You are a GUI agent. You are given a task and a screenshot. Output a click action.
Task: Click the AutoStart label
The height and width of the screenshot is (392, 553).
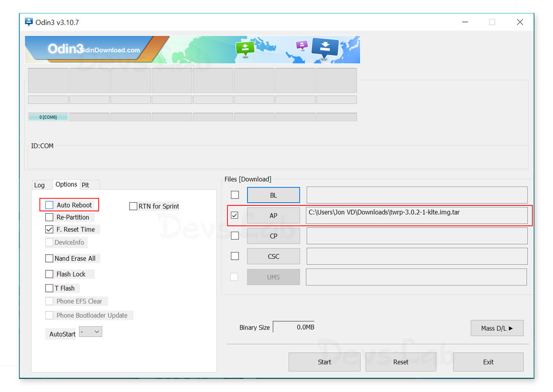click(x=62, y=334)
